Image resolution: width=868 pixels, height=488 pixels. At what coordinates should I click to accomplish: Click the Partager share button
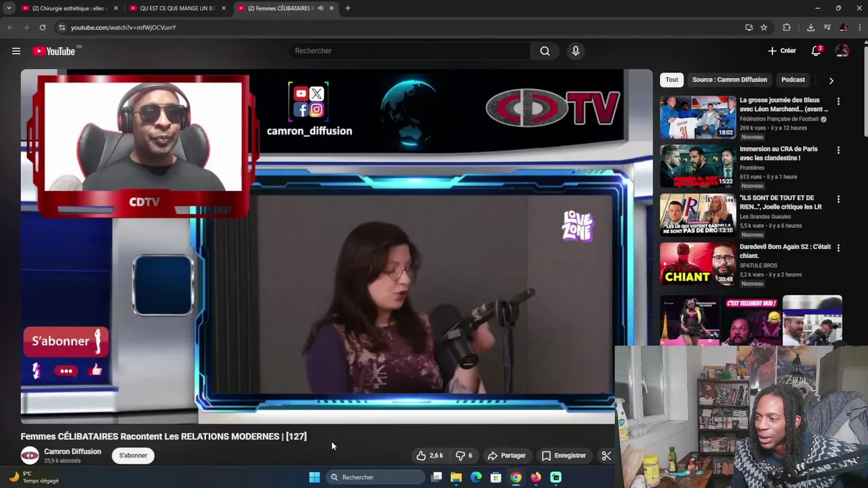coord(507,455)
